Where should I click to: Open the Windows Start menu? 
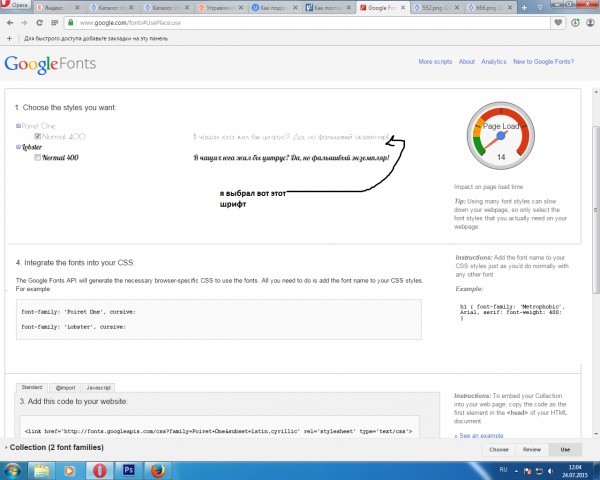point(12,470)
